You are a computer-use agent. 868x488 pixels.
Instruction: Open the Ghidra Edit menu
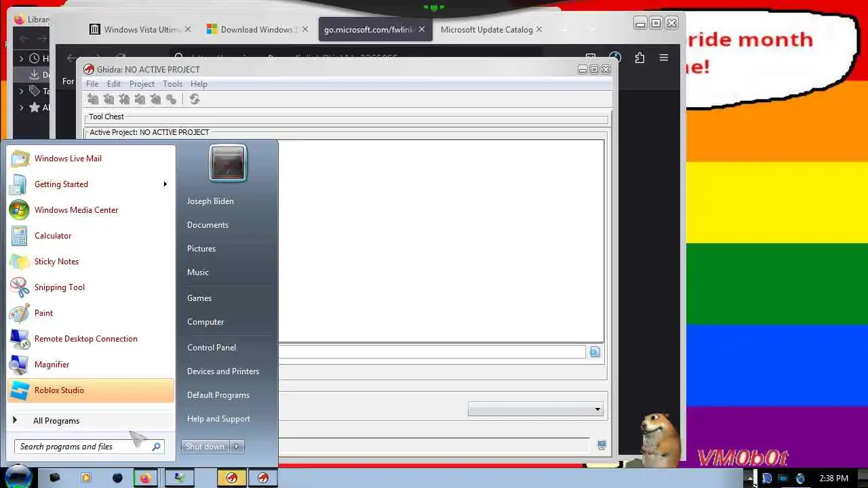pyautogui.click(x=114, y=84)
